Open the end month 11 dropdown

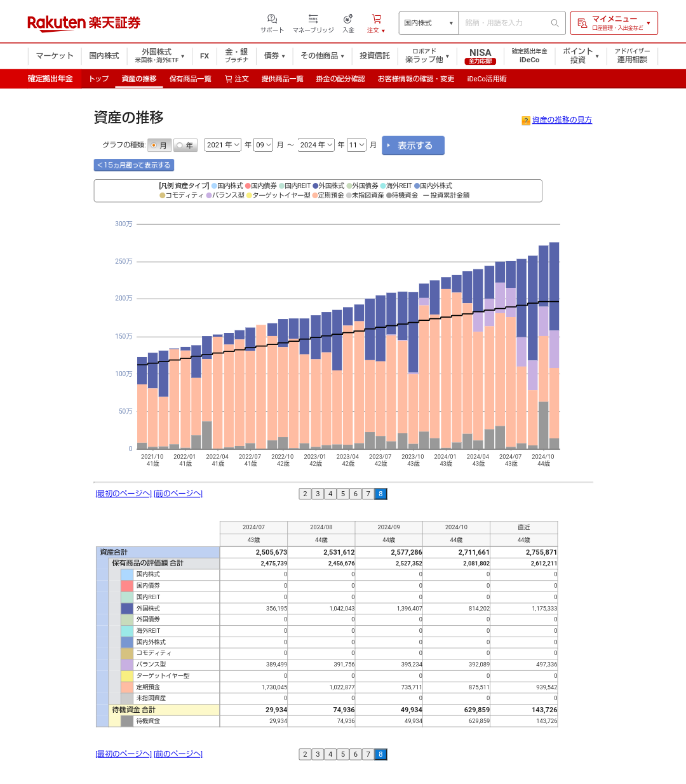coord(357,145)
